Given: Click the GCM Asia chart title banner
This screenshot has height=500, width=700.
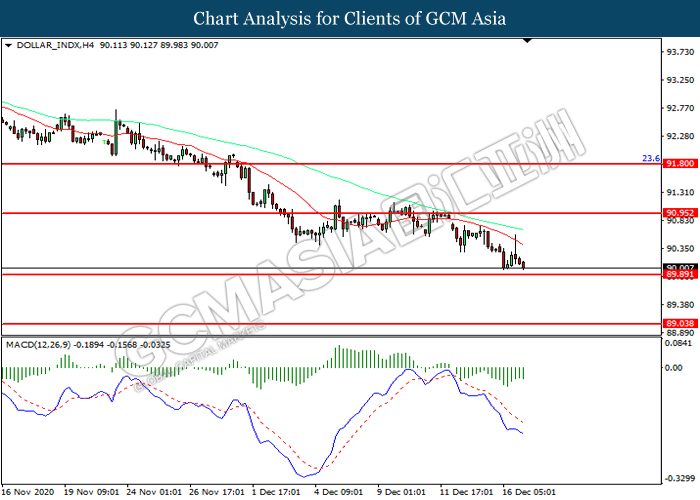Looking at the screenshot, I should [350, 18].
